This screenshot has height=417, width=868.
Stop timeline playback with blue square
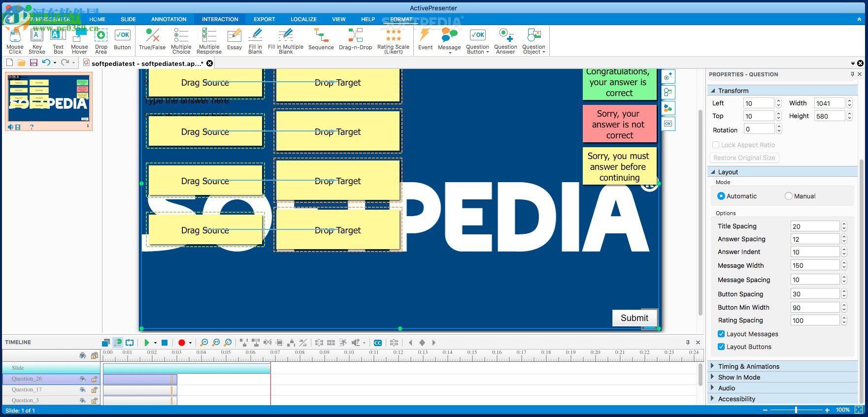[165, 343]
